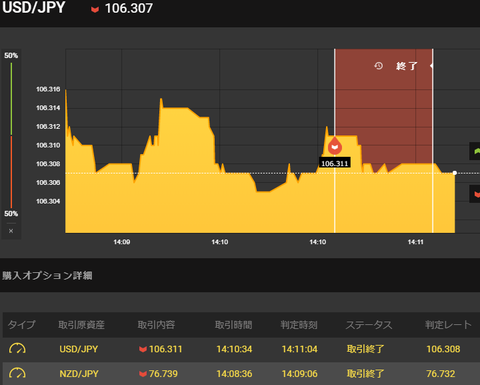Click the 106.312 price axis label
Viewport: 480px width, 385px height.
point(48,126)
